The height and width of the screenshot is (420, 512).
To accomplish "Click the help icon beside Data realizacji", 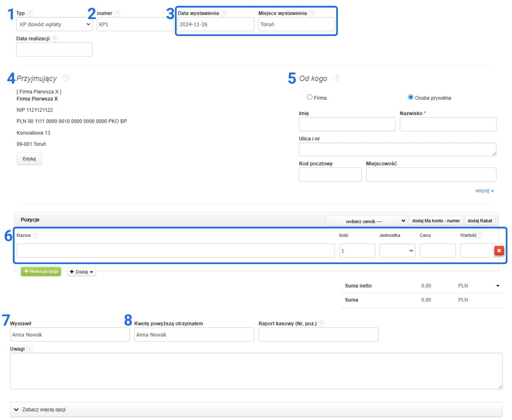I will click(x=54, y=39).
